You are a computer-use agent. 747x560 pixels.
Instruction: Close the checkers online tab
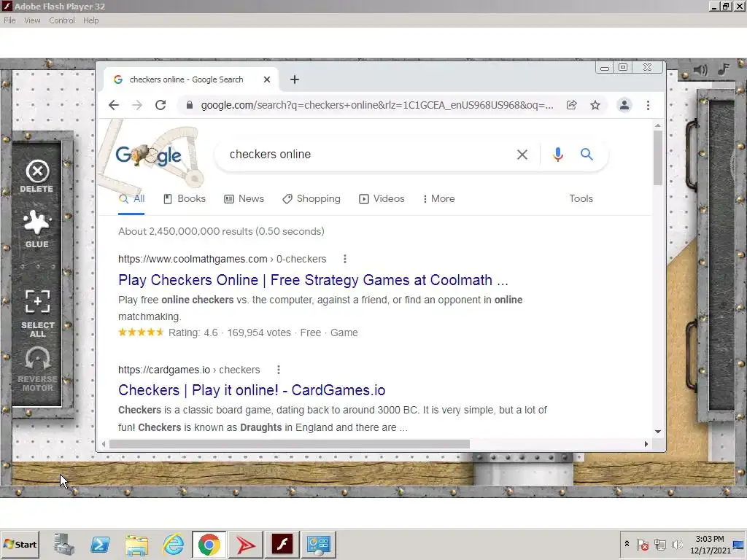click(x=267, y=79)
